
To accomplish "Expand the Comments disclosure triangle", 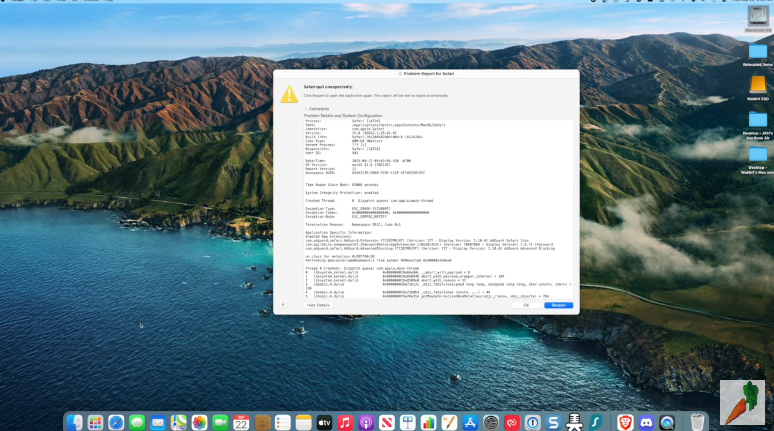I will 306,108.
